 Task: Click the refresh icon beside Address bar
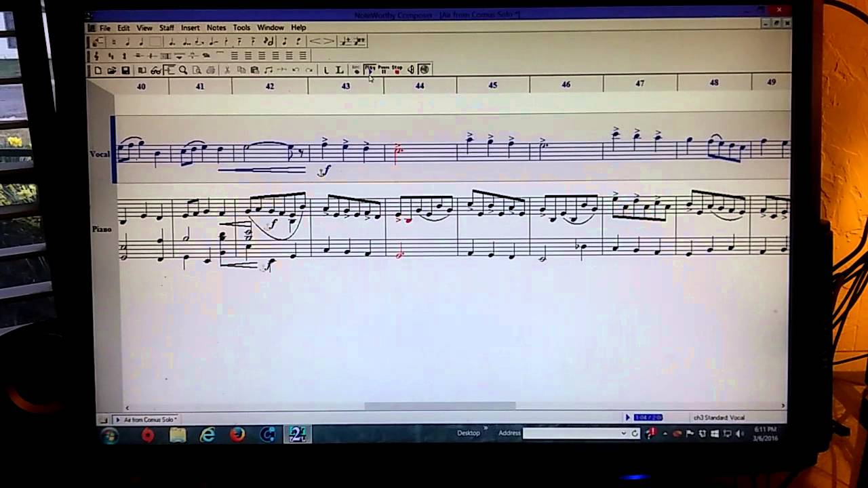click(x=635, y=433)
